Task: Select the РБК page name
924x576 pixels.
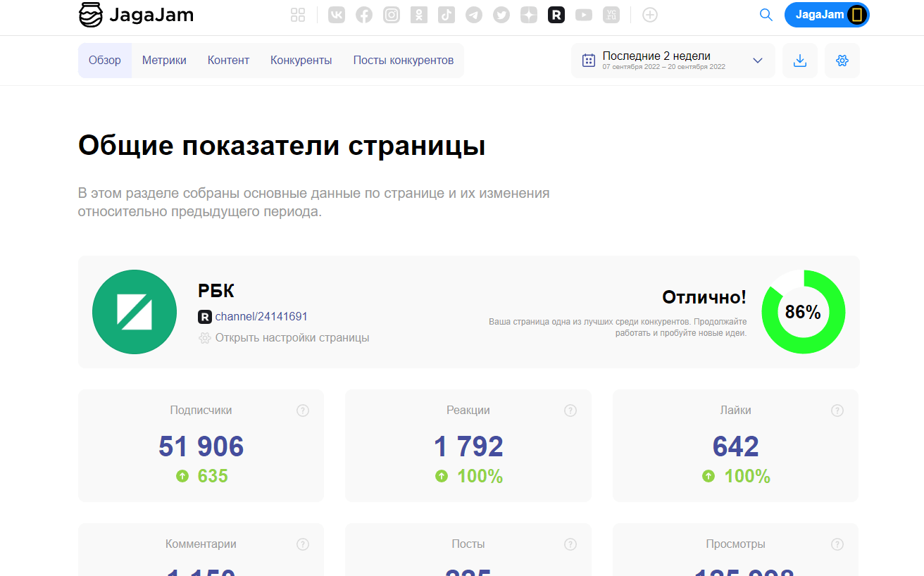Action: pos(216,291)
